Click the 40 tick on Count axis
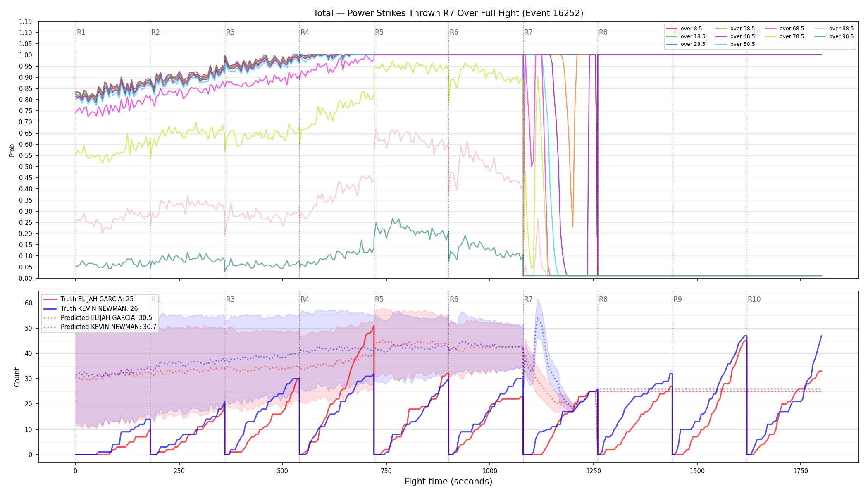The height and width of the screenshot is (496, 868). [x=29, y=353]
